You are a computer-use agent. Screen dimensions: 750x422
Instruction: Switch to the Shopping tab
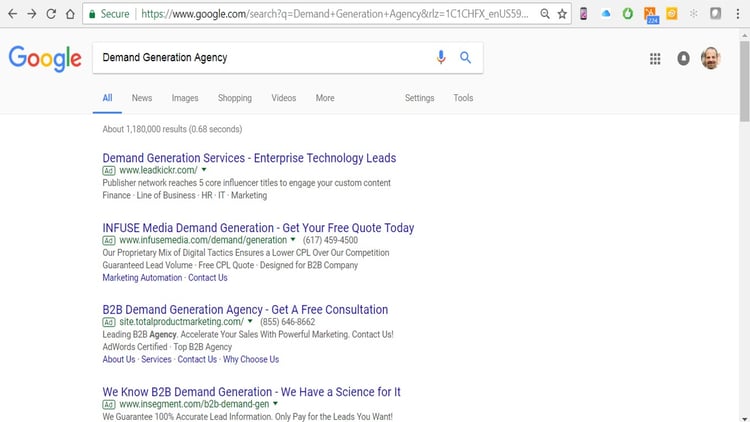[235, 98]
